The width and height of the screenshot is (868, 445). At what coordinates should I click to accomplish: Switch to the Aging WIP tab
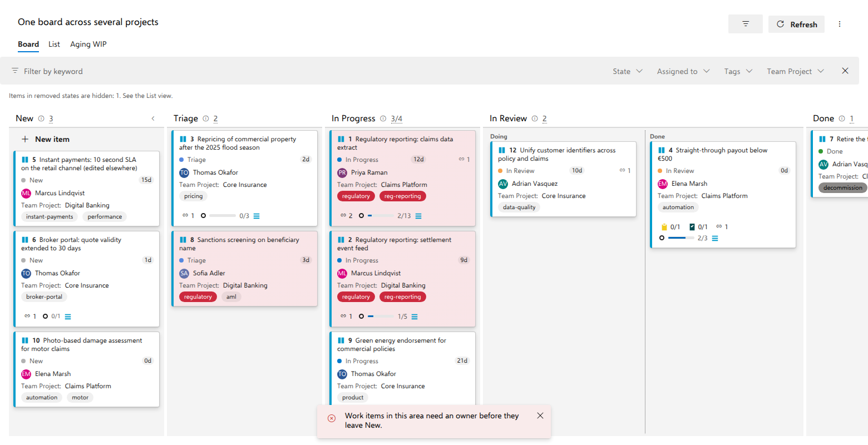click(88, 44)
